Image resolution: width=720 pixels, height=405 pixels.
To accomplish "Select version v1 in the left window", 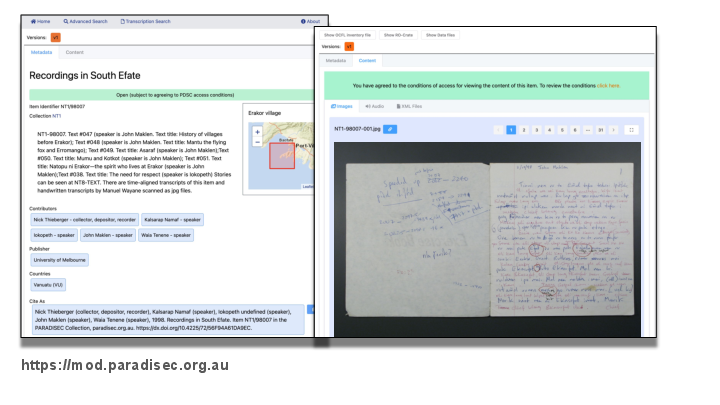I will [56, 38].
